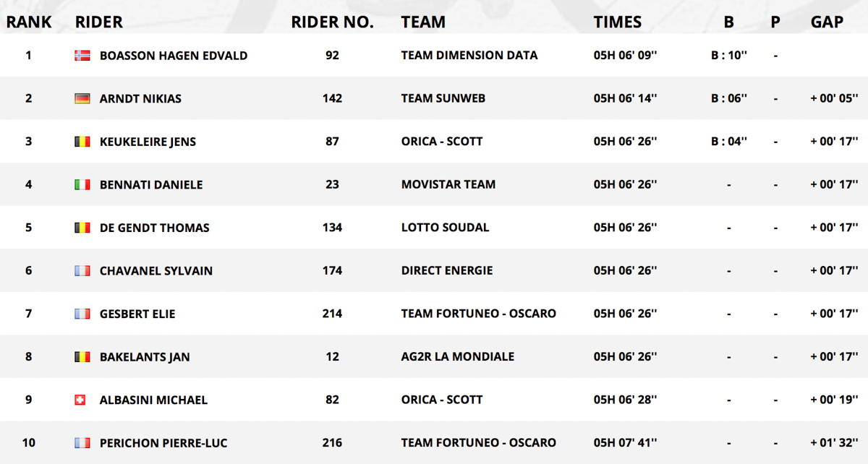Click the German flag beside Arndt Nikias
Screen dimensions: 868x464
coord(82,98)
